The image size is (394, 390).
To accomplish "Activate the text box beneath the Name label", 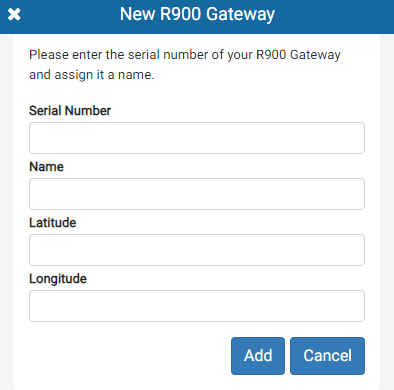I will [x=197, y=194].
